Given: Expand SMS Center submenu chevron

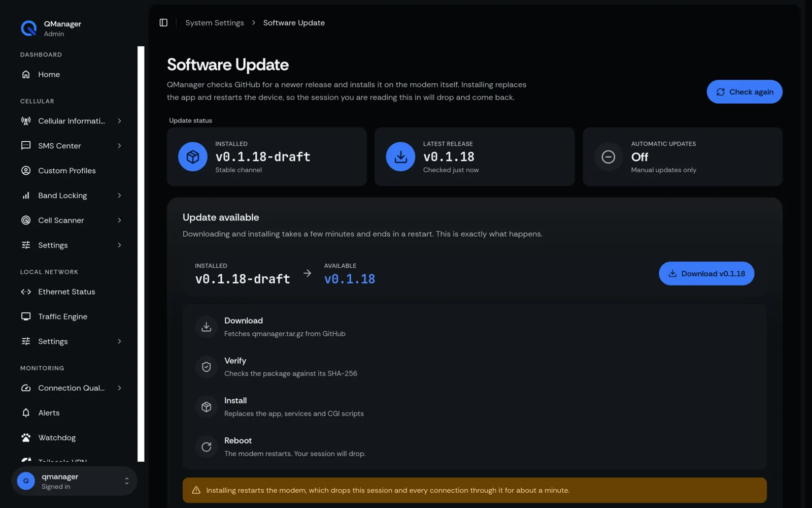Looking at the screenshot, I should click(x=119, y=146).
